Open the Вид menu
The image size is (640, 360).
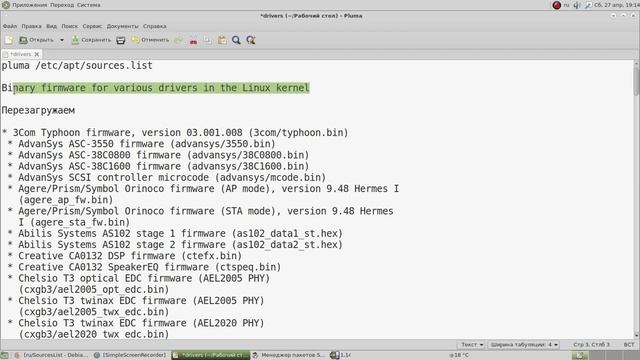(x=51, y=26)
